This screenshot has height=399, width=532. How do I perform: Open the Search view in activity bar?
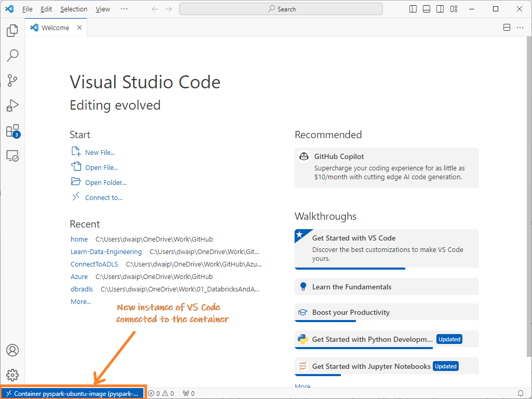point(12,55)
